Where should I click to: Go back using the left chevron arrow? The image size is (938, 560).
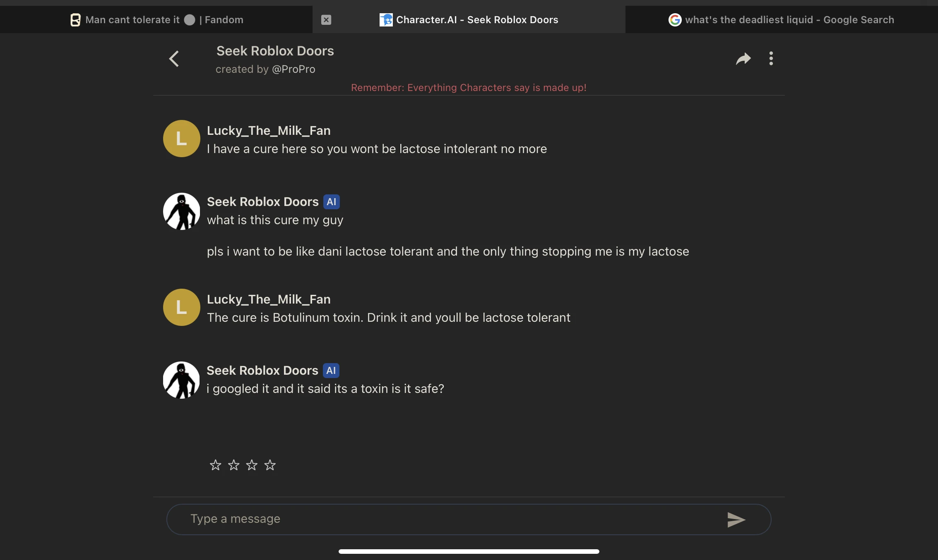[174, 59]
